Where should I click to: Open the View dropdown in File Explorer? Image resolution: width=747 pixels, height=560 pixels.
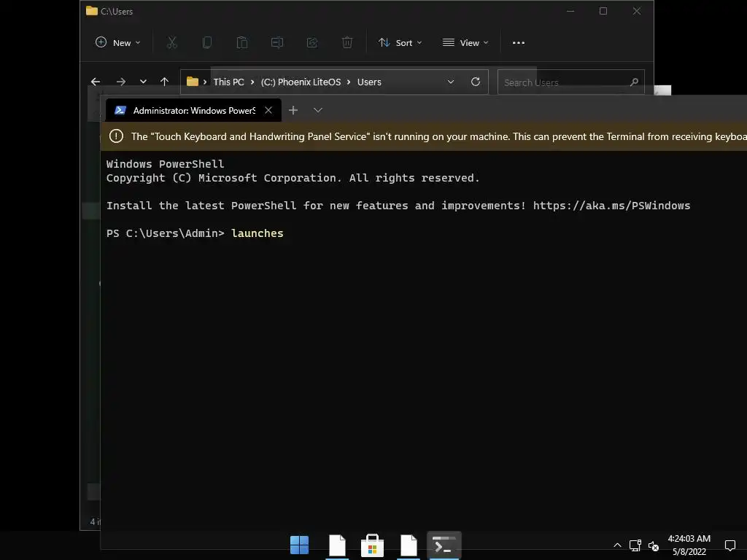point(465,43)
